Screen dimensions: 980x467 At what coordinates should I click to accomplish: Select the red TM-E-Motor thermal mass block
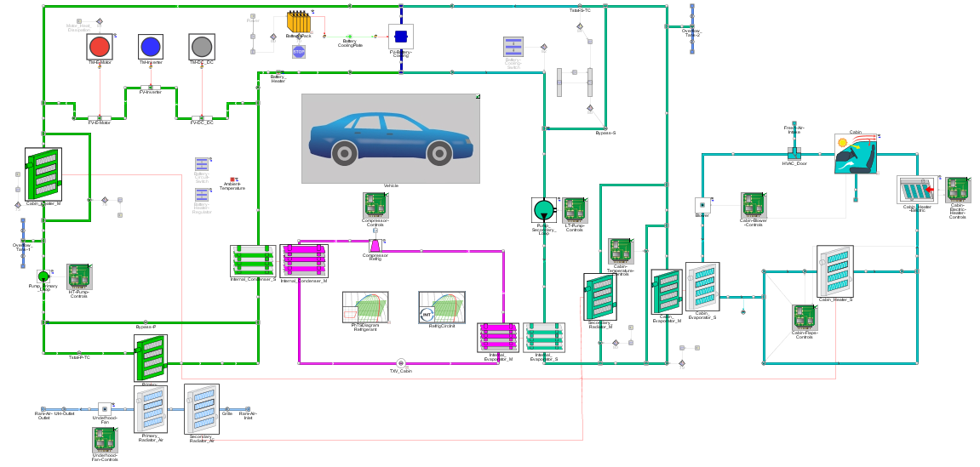coord(100,47)
